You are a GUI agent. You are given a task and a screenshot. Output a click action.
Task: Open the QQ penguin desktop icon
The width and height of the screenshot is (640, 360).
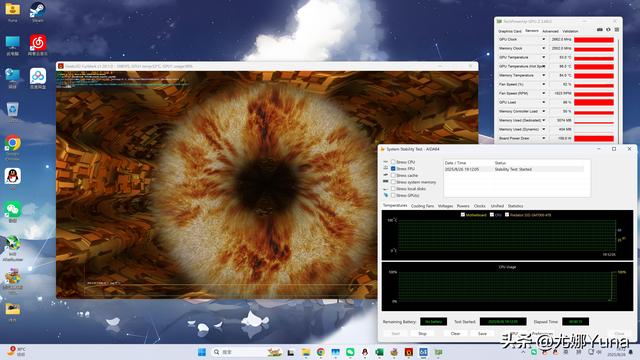click(13, 177)
